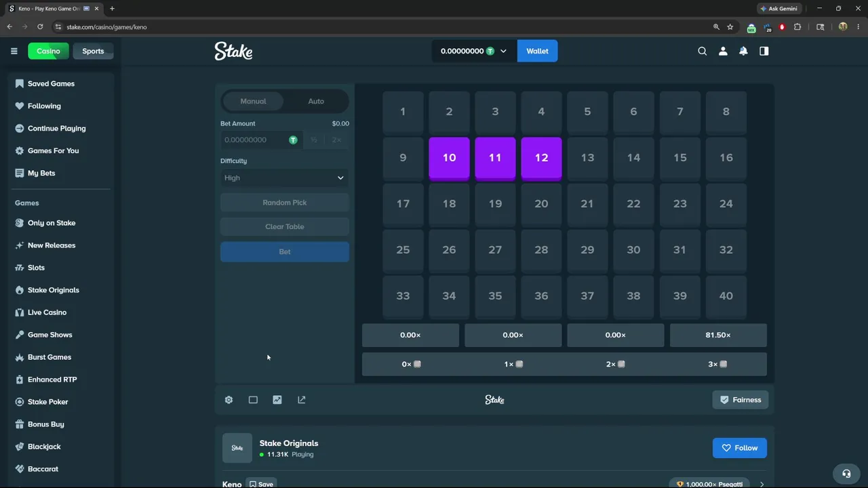The image size is (868, 488).
Task: Open the MX extension icon
Action: [x=751, y=28]
